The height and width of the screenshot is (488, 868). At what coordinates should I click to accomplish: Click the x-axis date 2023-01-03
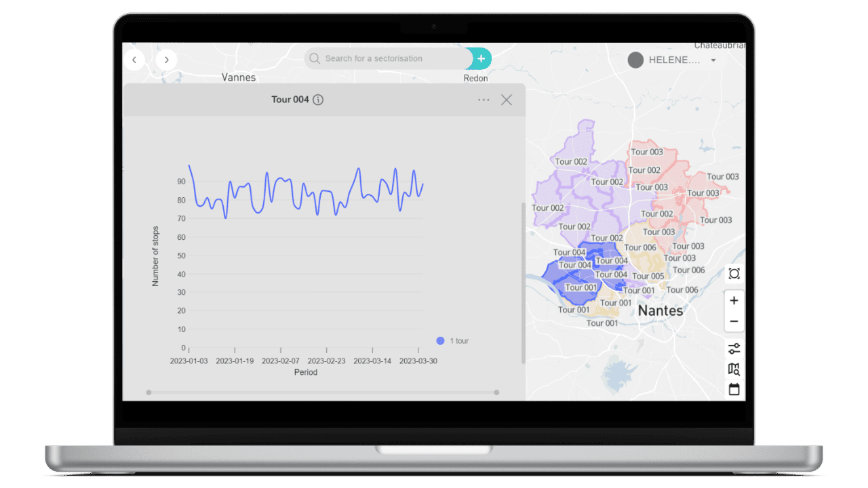[x=189, y=361]
